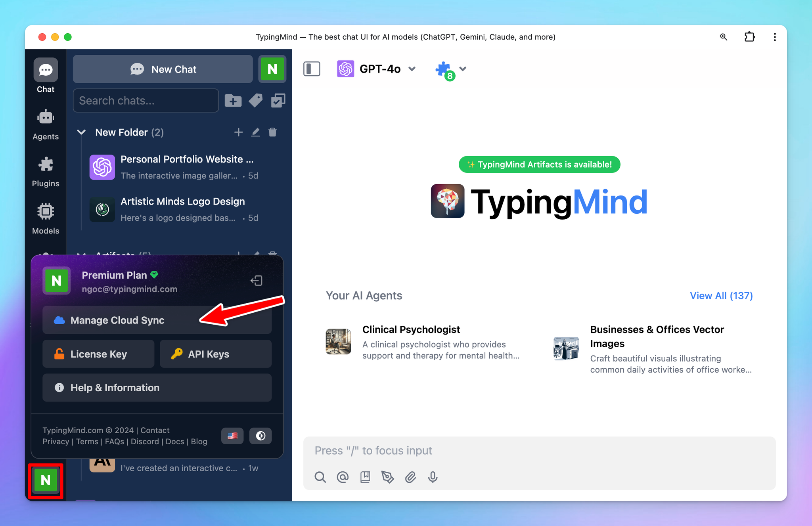The image size is (812, 526).
Task: Start voice input with the microphone icon
Action: [433, 477]
